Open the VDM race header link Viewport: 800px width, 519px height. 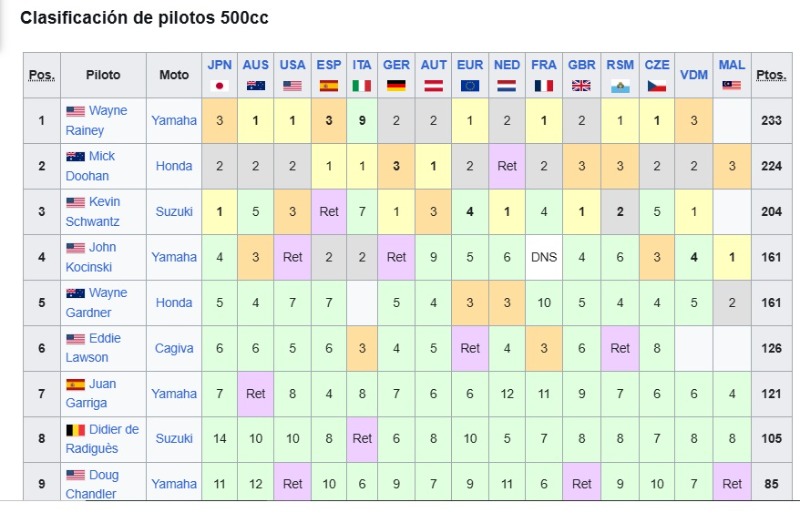[x=694, y=75]
